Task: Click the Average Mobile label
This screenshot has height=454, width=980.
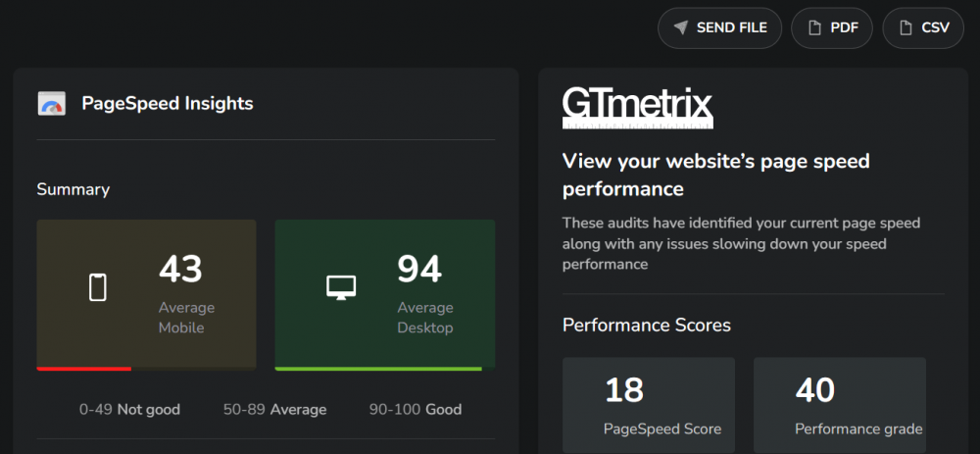Action: pyautogui.click(x=186, y=318)
